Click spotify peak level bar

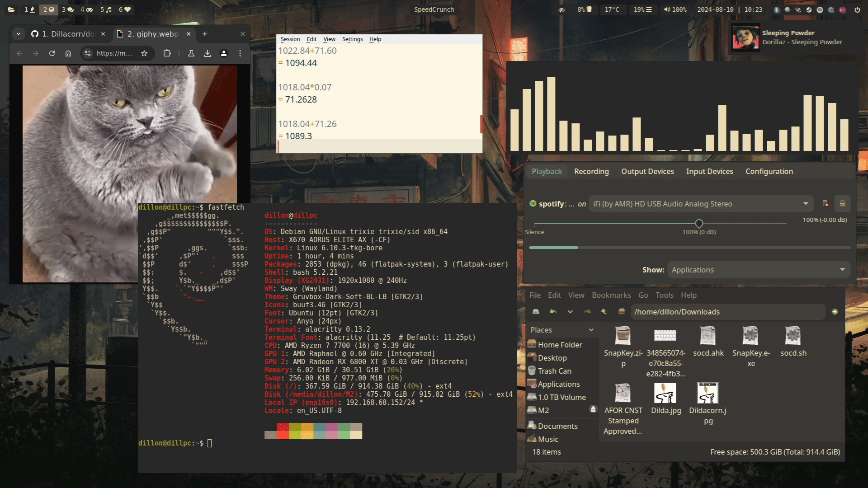point(689,248)
